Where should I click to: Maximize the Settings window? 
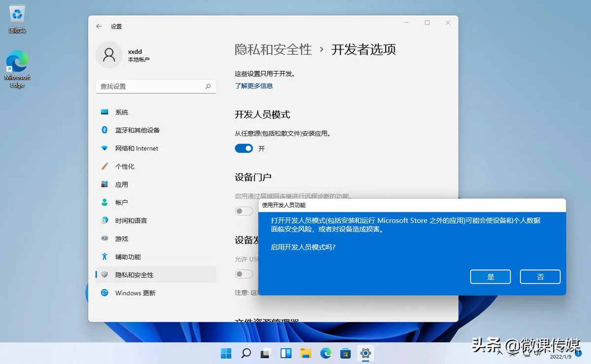point(427,23)
